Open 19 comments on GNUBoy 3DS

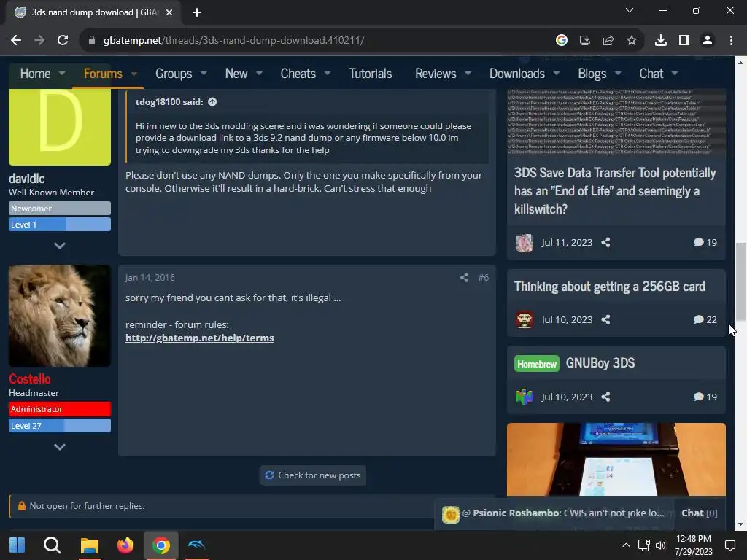pos(705,397)
